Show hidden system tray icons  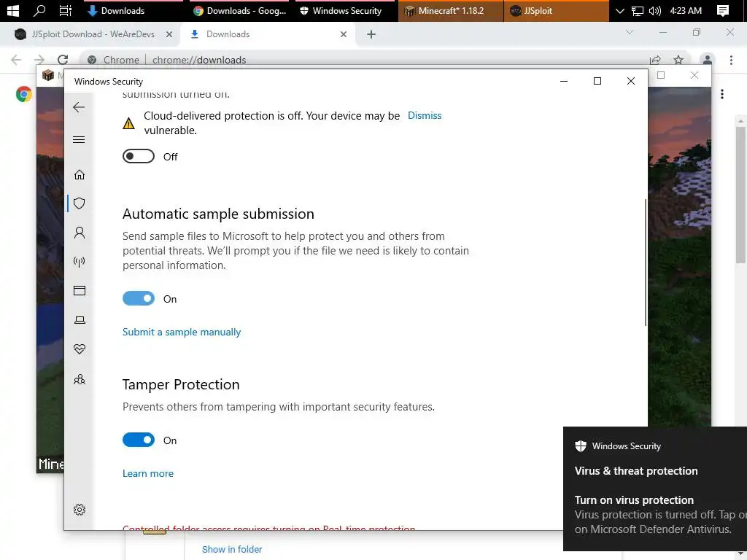pos(619,10)
